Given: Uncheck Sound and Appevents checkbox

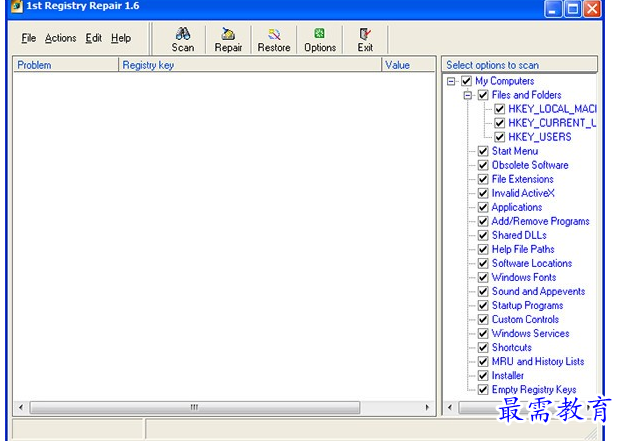Looking at the screenshot, I should coord(483,291).
